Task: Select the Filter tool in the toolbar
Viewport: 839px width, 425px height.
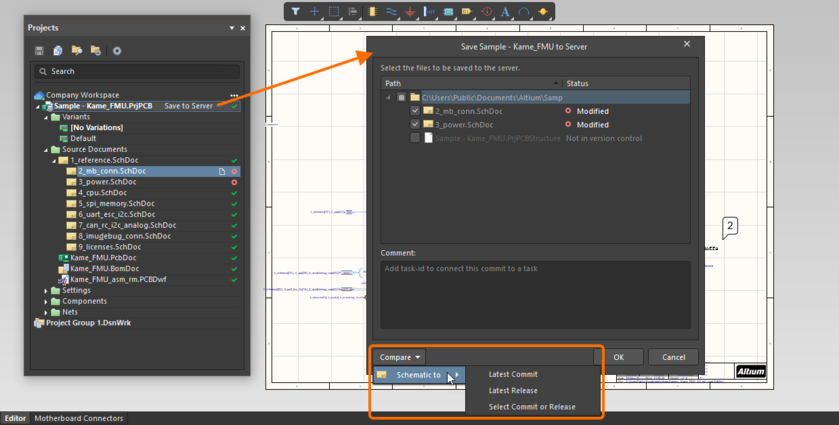Action: tap(296, 12)
